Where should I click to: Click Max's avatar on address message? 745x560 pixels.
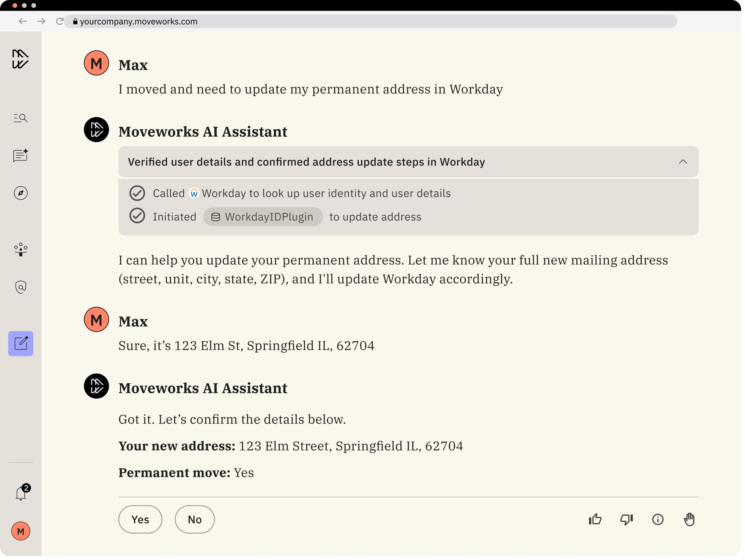(96, 320)
